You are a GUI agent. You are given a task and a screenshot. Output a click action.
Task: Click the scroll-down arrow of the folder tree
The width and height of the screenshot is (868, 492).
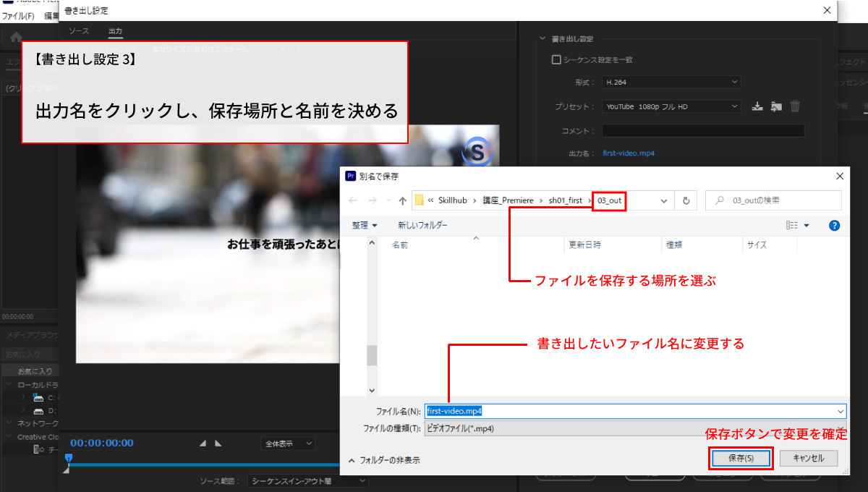coord(373,390)
